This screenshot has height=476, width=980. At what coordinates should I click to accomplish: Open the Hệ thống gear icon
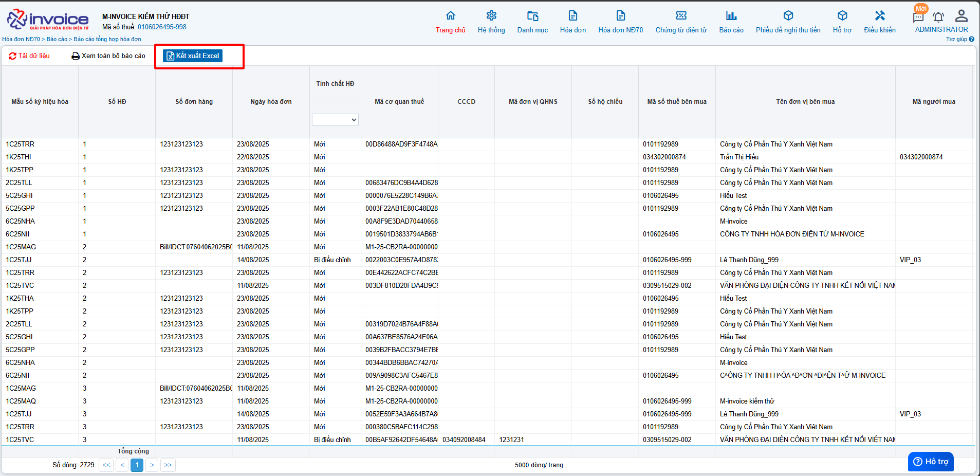tap(491, 15)
